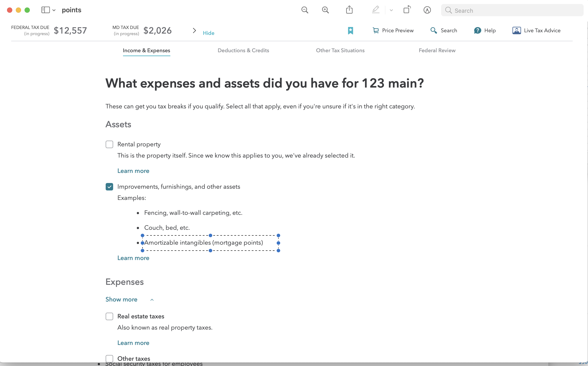Click the Assets section heading
This screenshot has width=588, height=366.
click(x=118, y=124)
